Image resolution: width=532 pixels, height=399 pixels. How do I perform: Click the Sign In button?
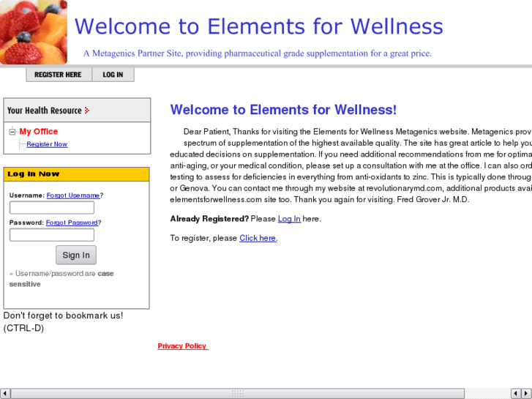(76, 255)
